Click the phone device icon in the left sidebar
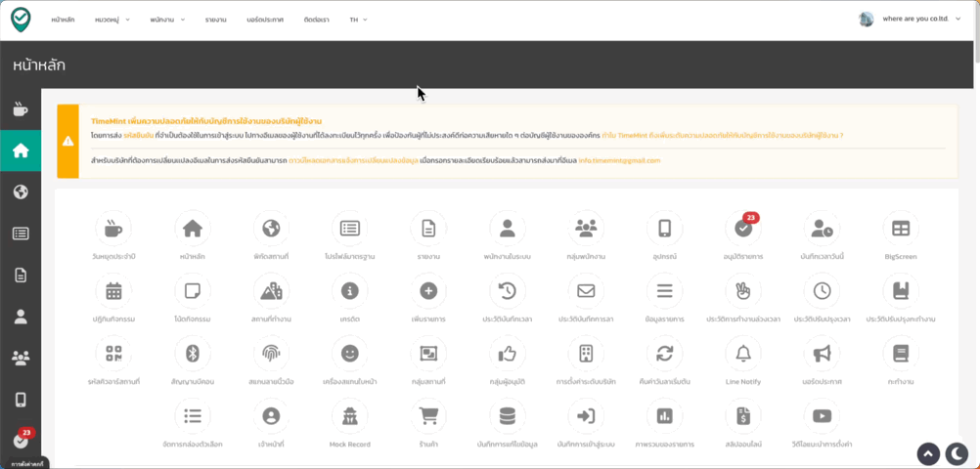Viewport: 980px width, 469px height. coord(21,400)
